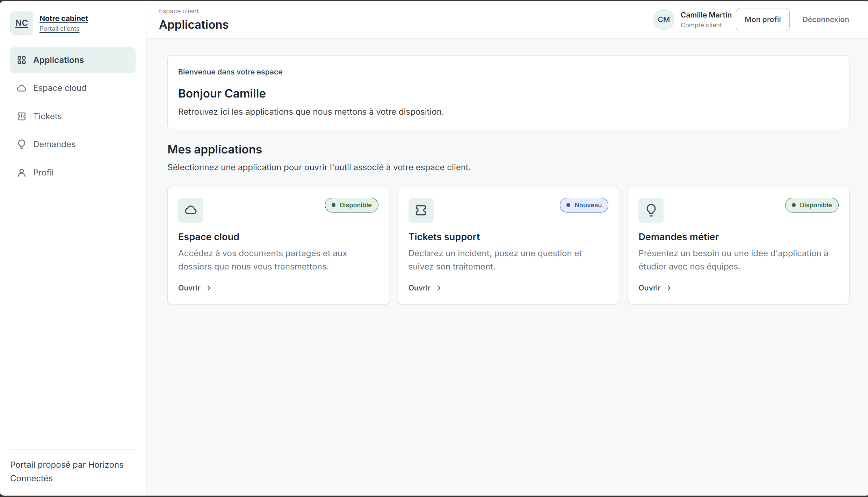Click the lightbulb icon beside Demandes menu
868x497 pixels.
click(22, 144)
